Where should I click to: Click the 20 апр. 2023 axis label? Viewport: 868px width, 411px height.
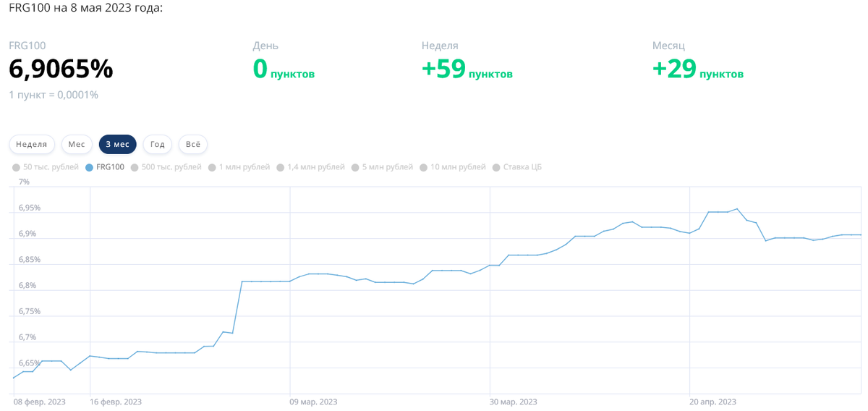[x=713, y=402]
